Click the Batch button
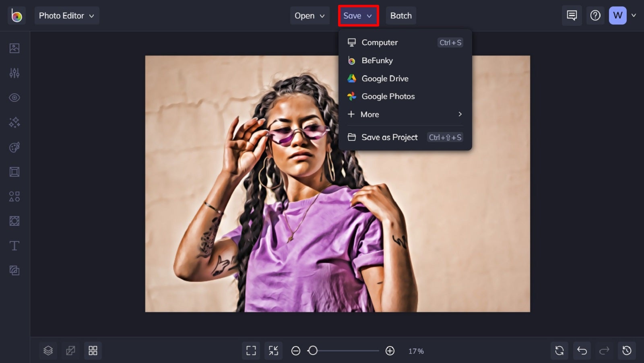Image resolution: width=644 pixels, height=363 pixels. tap(401, 16)
